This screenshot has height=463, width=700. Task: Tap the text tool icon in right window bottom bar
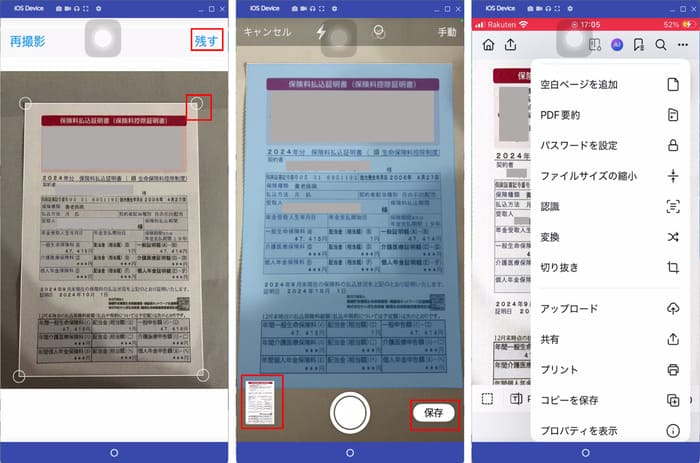[x=516, y=399]
